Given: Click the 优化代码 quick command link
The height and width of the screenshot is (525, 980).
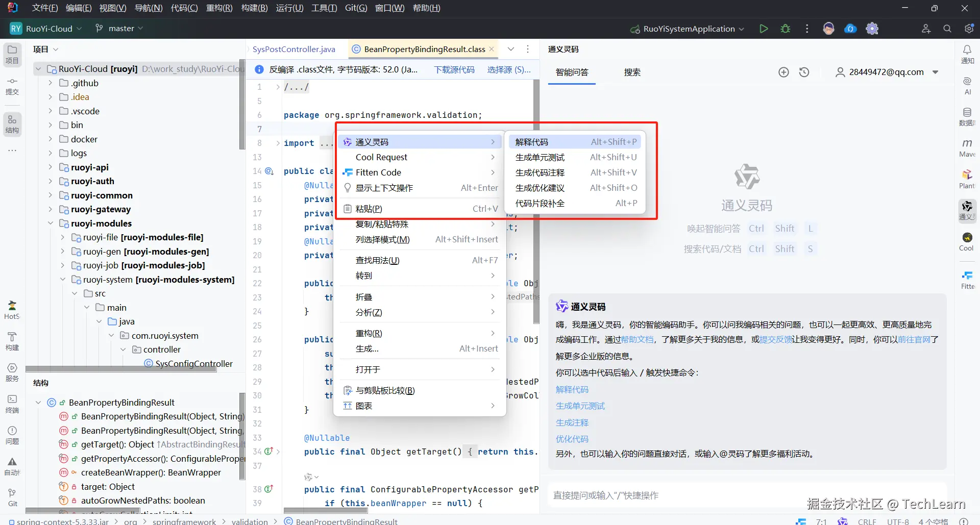Looking at the screenshot, I should [x=572, y=439].
